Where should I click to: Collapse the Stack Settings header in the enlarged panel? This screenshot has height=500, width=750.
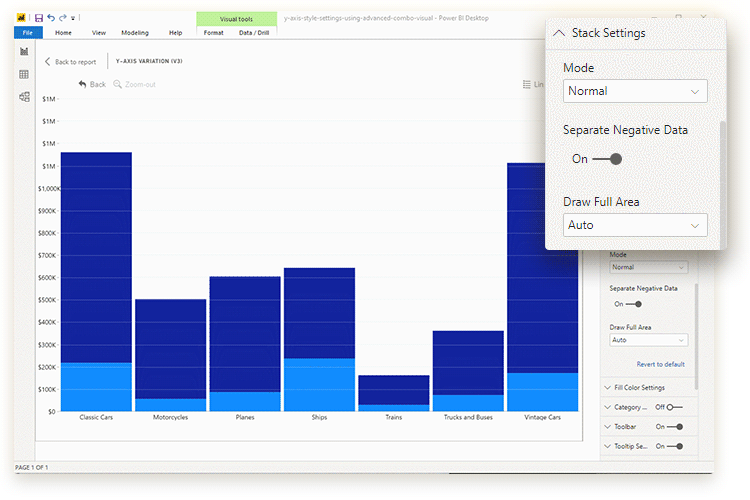tap(559, 33)
